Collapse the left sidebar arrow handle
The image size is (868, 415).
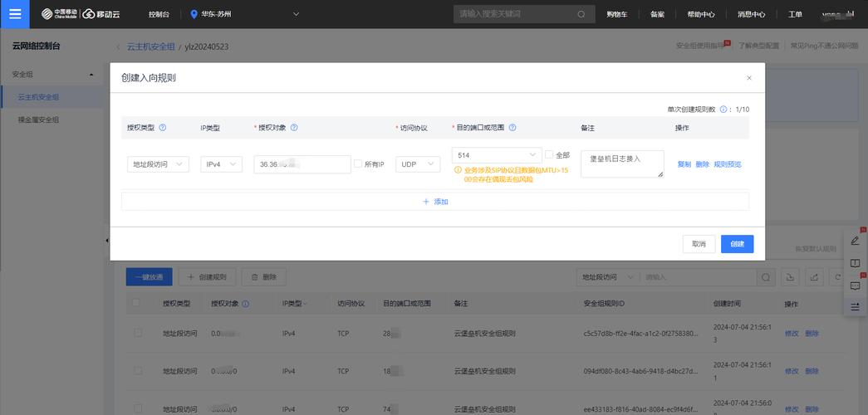[107, 241]
